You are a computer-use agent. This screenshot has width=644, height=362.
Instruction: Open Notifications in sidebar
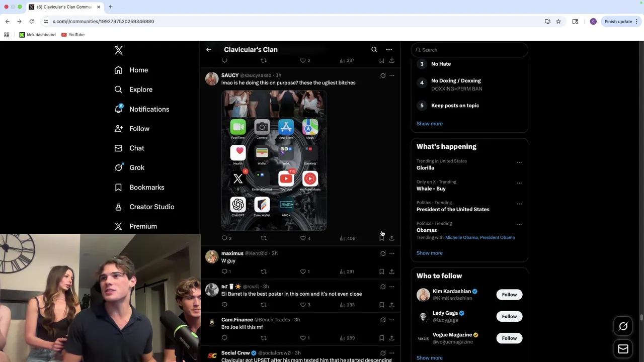142,109
